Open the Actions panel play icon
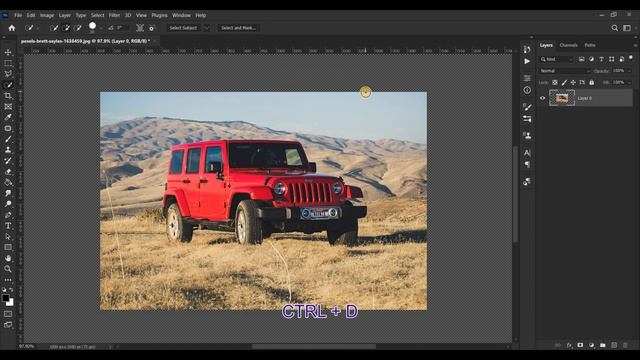640x360 pixels. click(x=527, y=61)
